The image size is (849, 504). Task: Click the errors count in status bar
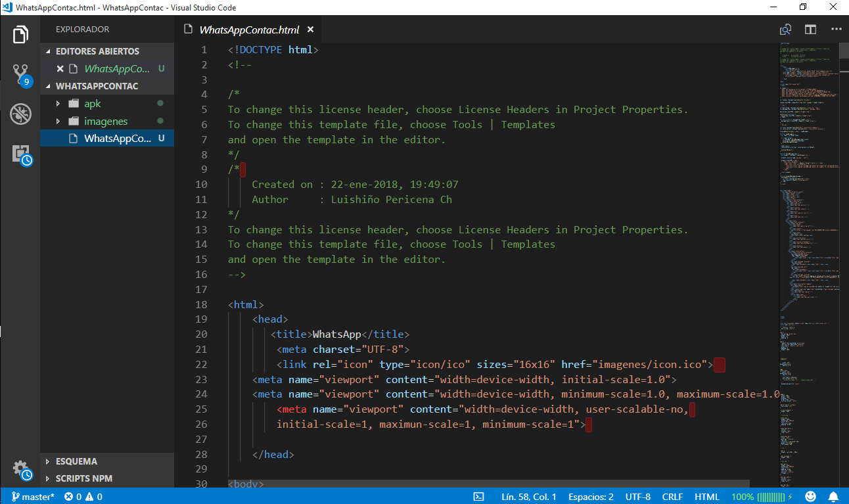click(72, 497)
